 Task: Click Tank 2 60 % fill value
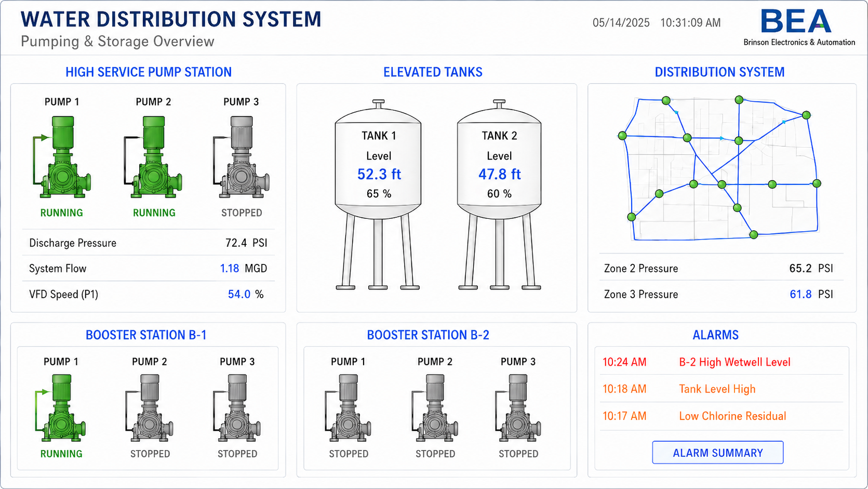[499, 194]
